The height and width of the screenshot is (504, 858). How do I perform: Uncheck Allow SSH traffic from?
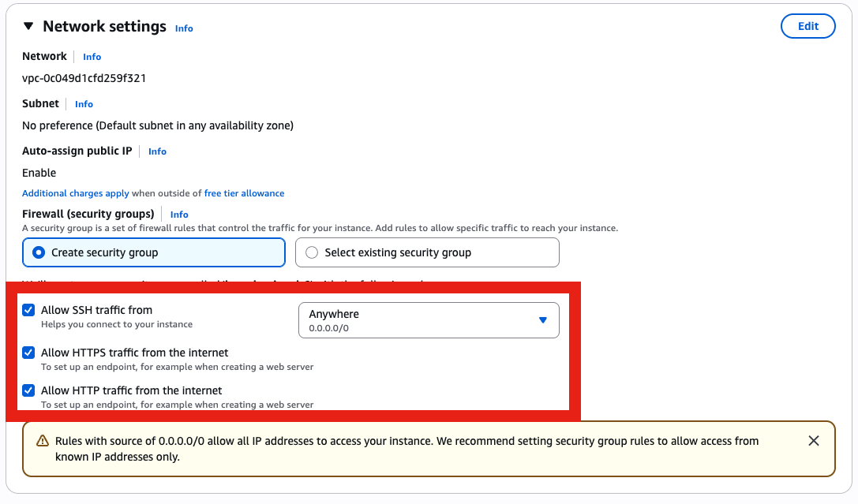(x=28, y=310)
